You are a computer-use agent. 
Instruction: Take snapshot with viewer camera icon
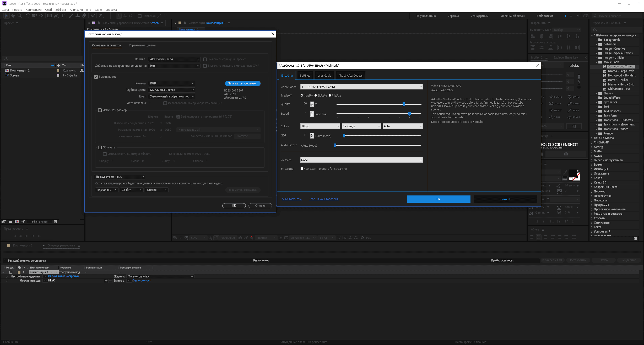pyautogui.click(x=240, y=238)
